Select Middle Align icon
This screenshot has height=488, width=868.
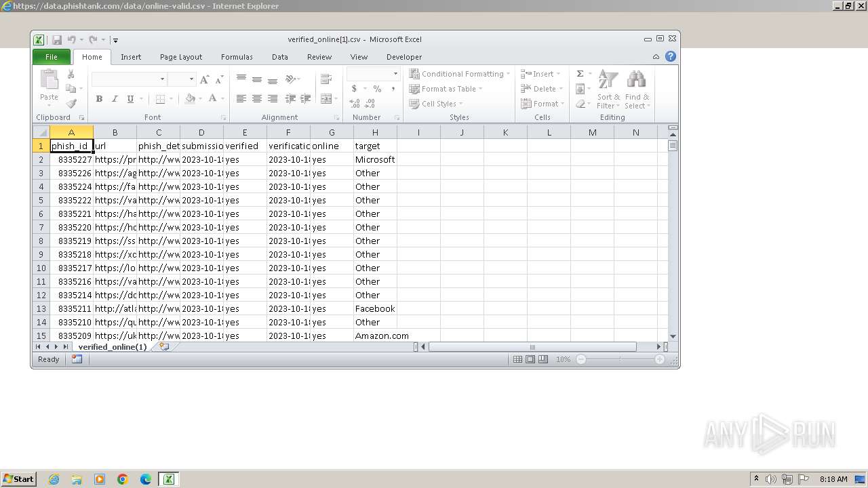click(257, 79)
